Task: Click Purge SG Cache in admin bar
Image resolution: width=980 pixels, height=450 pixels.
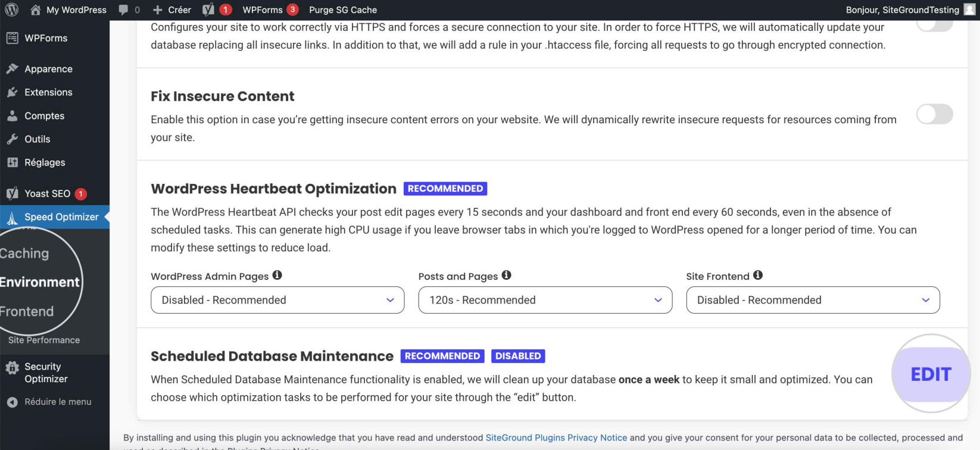Action: point(343,10)
